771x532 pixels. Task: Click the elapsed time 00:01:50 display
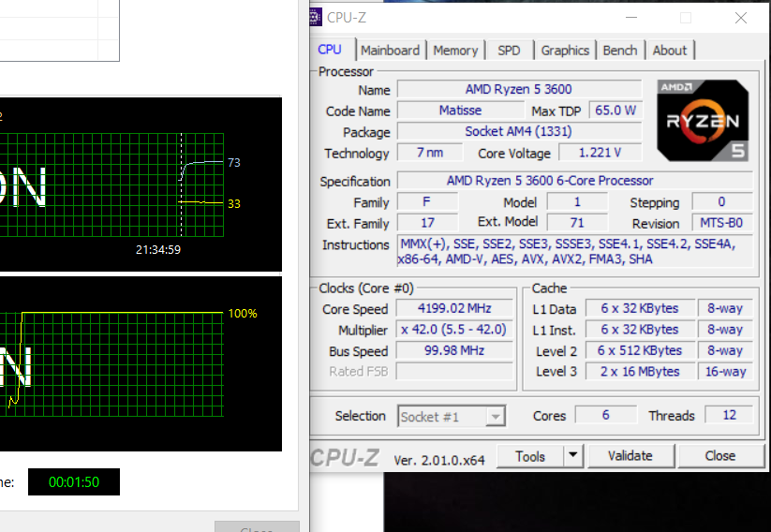tap(74, 481)
